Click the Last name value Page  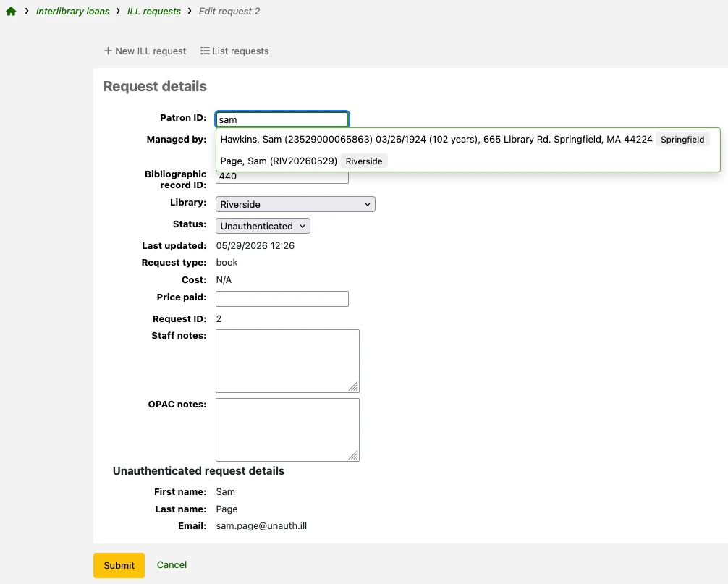pos(227,509)
